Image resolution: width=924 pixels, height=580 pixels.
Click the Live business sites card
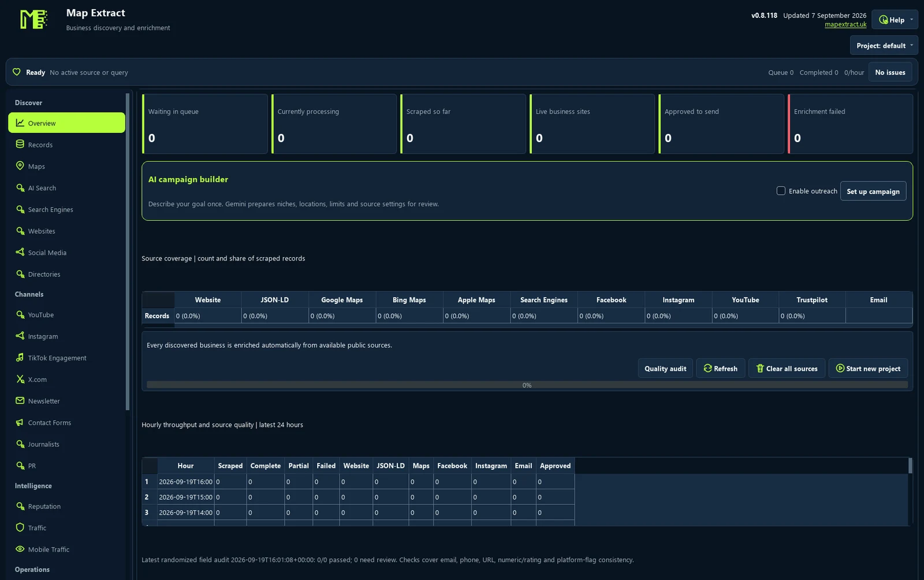(x=593, y=124)
